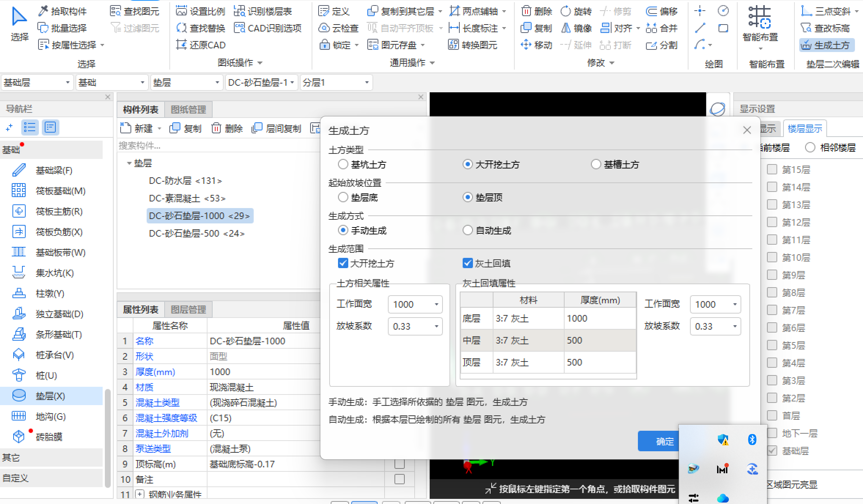Select 集水坑(K) in navigation
Viewport: 863px width, 504px height.
tap(51, 273)
